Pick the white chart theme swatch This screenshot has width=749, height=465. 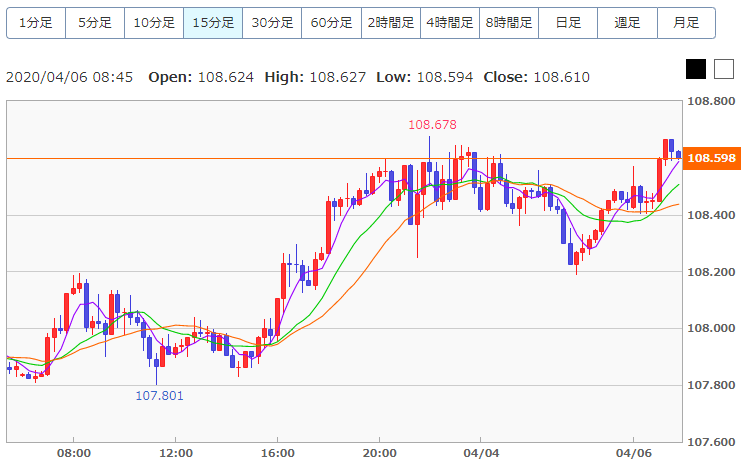coord(724,69)
